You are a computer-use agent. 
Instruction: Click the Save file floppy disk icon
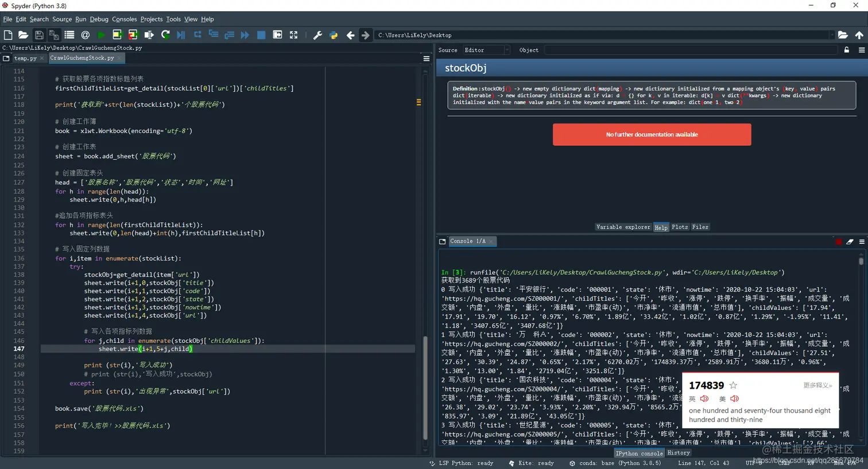click(39, 35)
